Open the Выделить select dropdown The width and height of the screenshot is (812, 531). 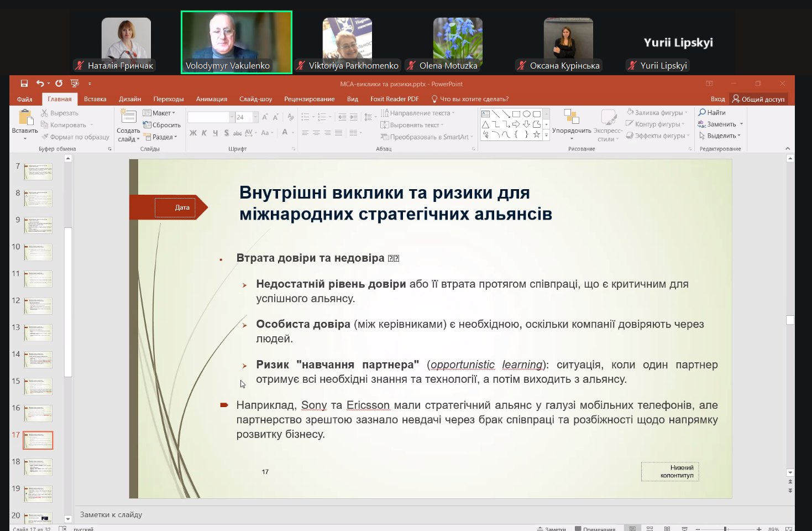click(x=720, y=136)
